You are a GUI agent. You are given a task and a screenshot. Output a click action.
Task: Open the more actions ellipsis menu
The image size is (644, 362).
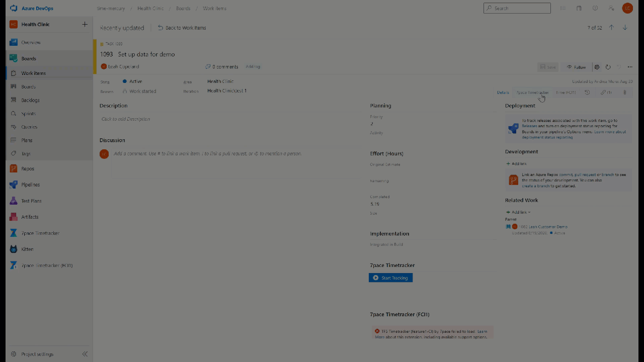[x=630, y=67]
